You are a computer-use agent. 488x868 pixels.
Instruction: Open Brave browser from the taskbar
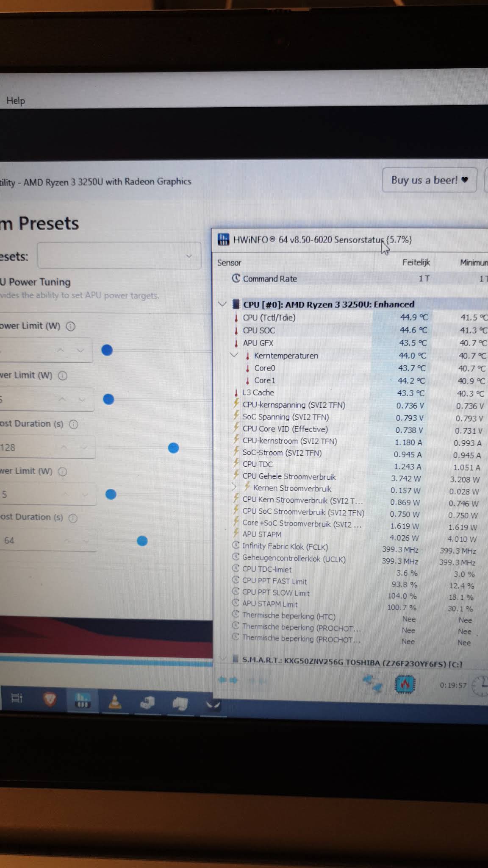coord(50,699)
